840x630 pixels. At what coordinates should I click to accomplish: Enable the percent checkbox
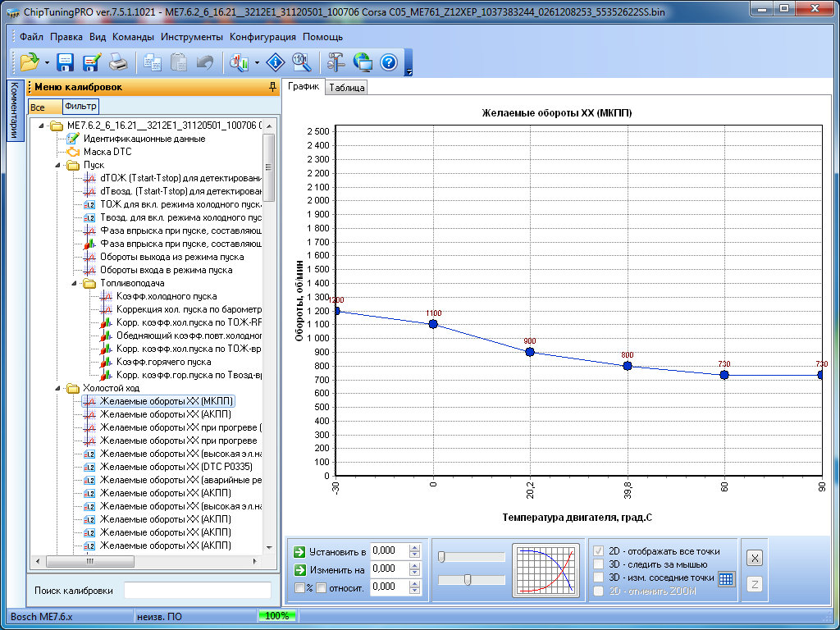(x=299, y=587)
